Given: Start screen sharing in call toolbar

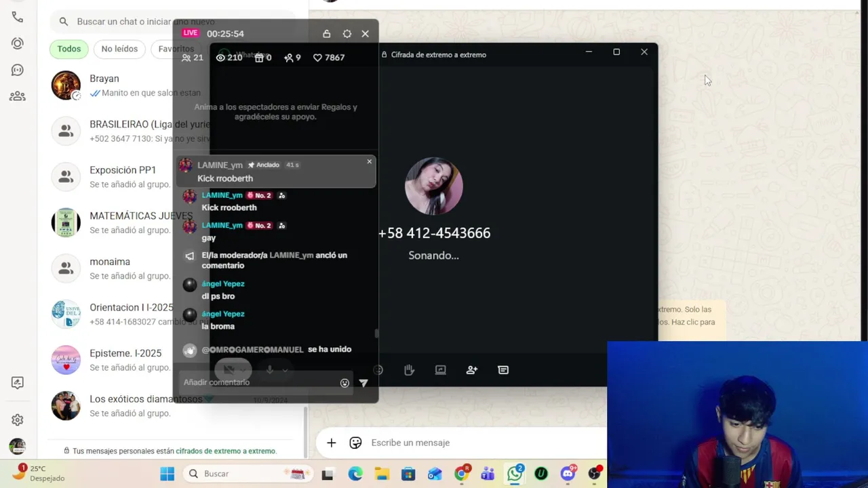Looking at the screenshot, I should (x=441, y=370).
